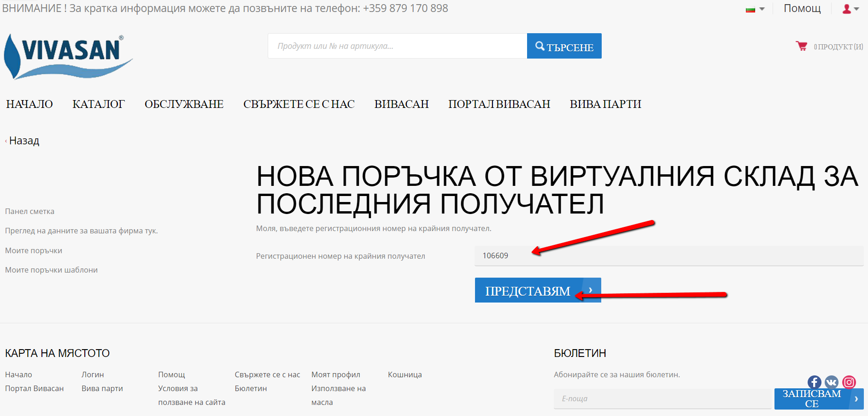Viewport: 868px width, 416px height.
Task: Click the registration number input field
Action: tap(669, 256)
